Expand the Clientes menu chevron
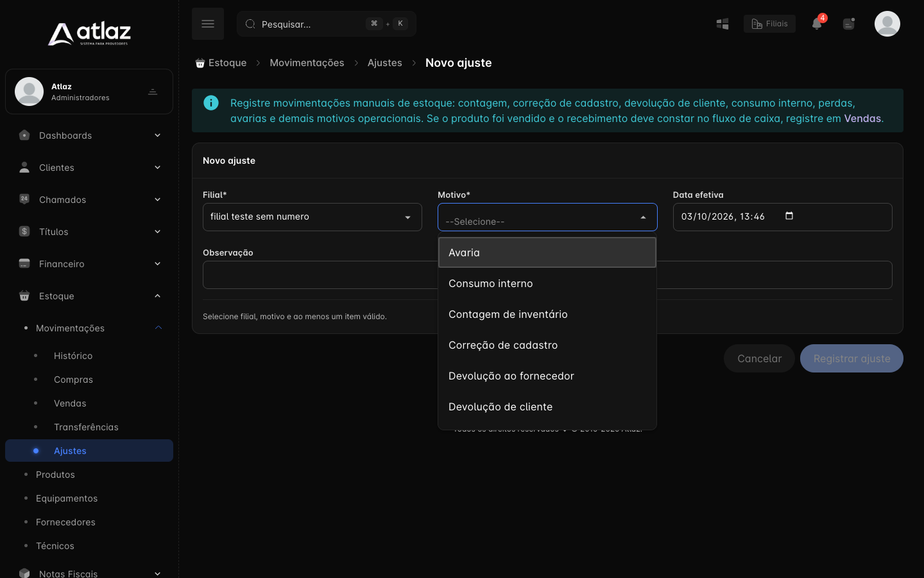 click(157, 167)
